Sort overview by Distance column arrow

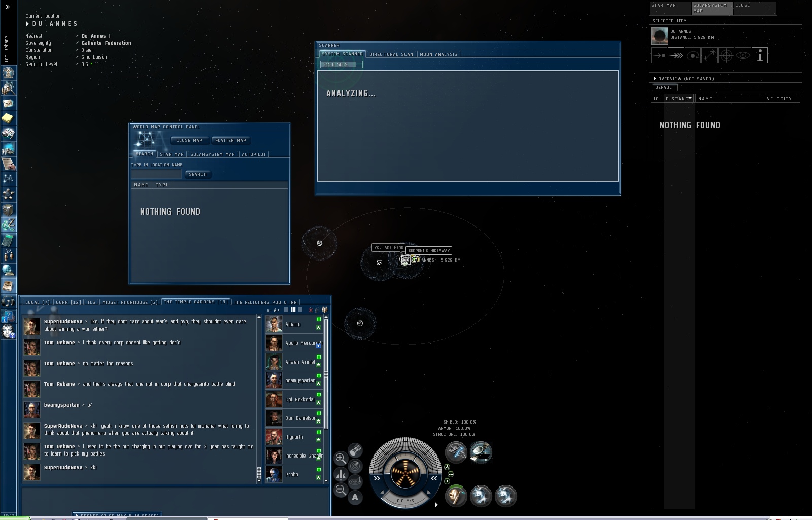click(690, 98)
